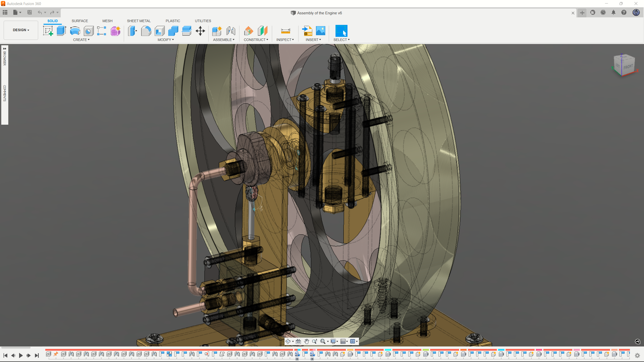Click the FRONT face of ViewCube
The height and width of the screenshot is (362, 644).
628,67
